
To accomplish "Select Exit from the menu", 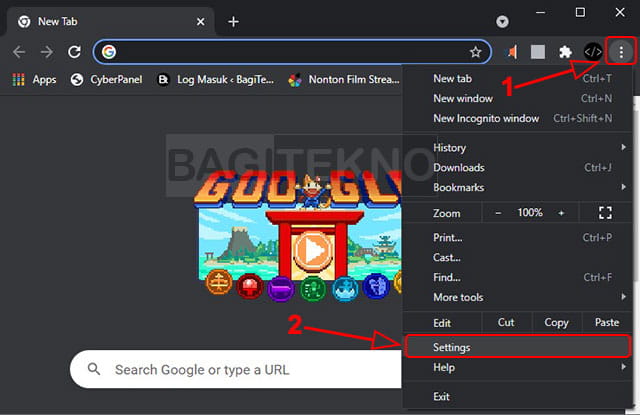I will tap(517, 397).
